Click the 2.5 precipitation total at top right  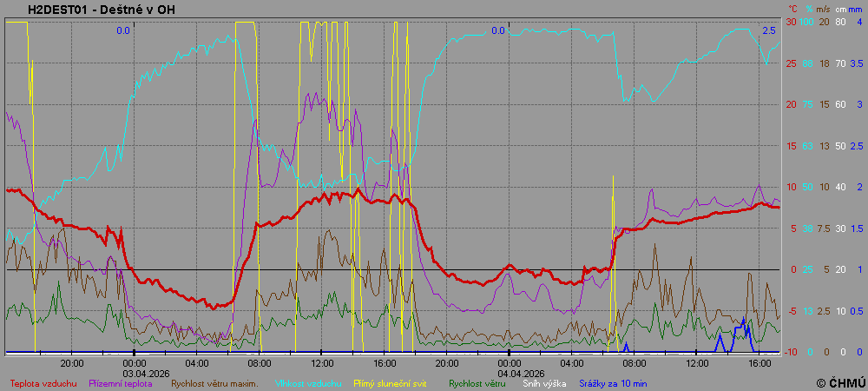coord(768,30)
